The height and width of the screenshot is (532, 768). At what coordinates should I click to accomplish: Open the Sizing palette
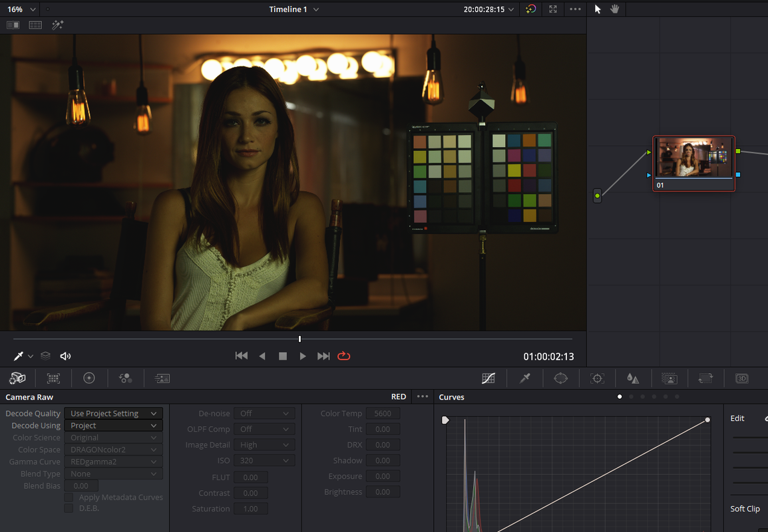705,378
